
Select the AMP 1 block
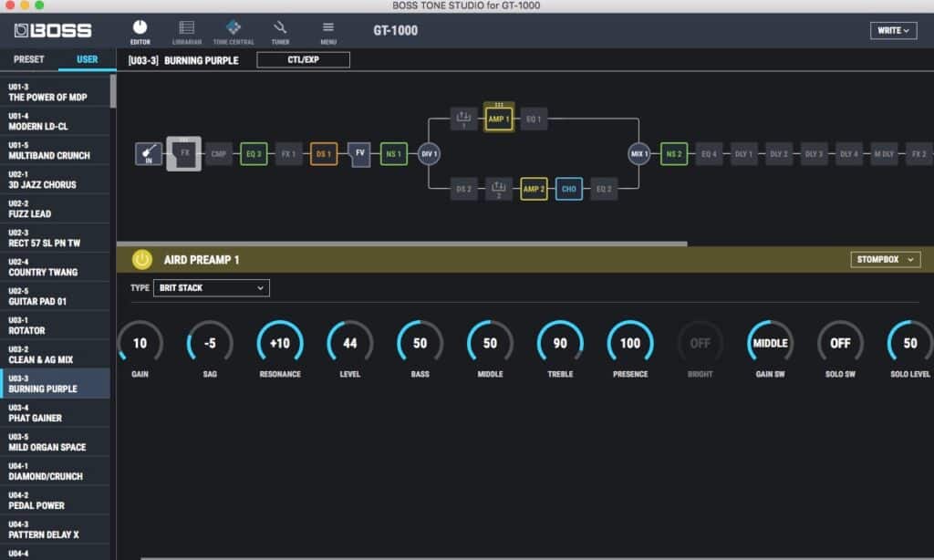tap(499, 118)
